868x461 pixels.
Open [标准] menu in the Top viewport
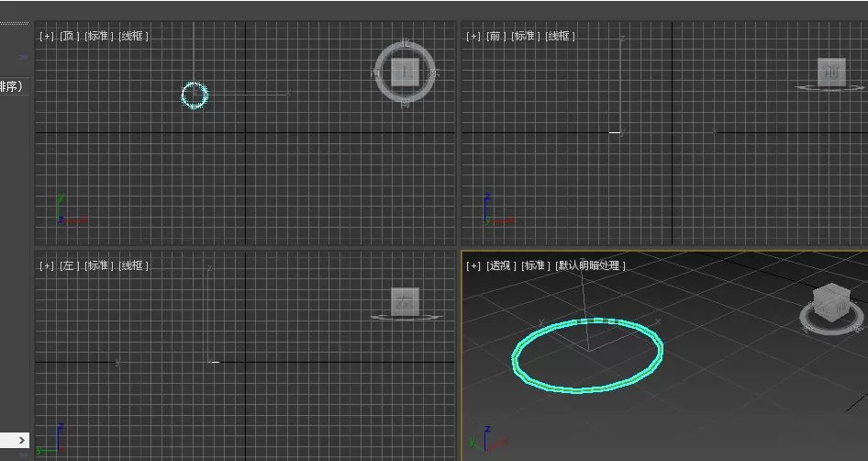click(99, 36)
